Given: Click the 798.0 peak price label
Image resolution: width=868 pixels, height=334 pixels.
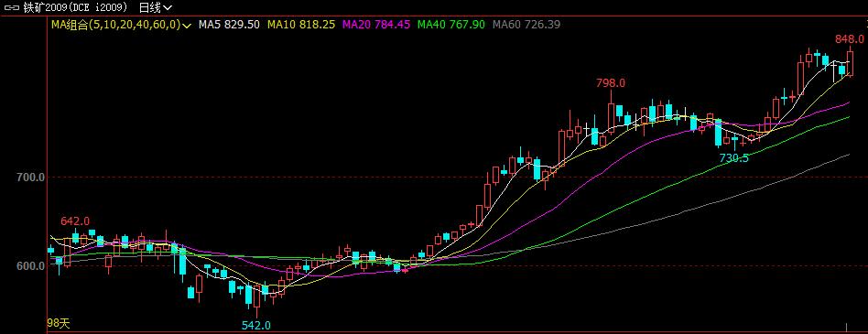Looking at the screenshot, I should [x=611, y=83].
